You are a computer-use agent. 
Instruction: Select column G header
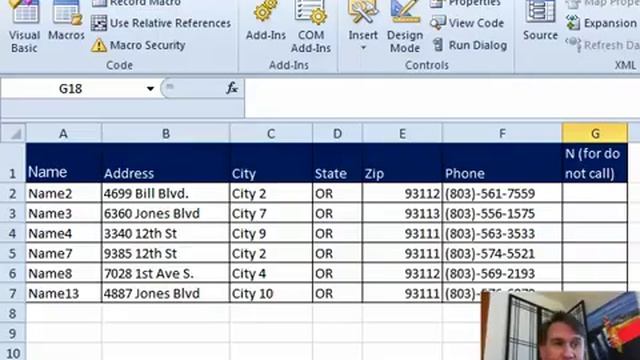pyautogui.click(x=595, y=133)
